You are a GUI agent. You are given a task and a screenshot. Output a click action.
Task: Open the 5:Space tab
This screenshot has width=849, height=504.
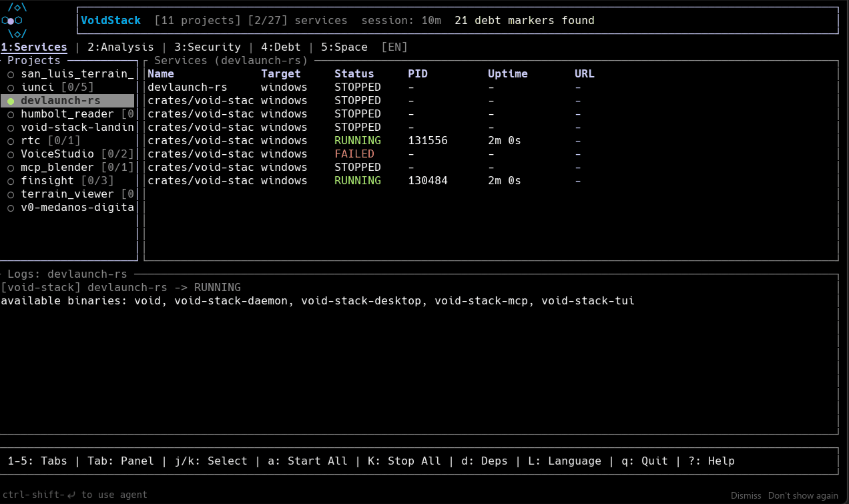point(344,47)
